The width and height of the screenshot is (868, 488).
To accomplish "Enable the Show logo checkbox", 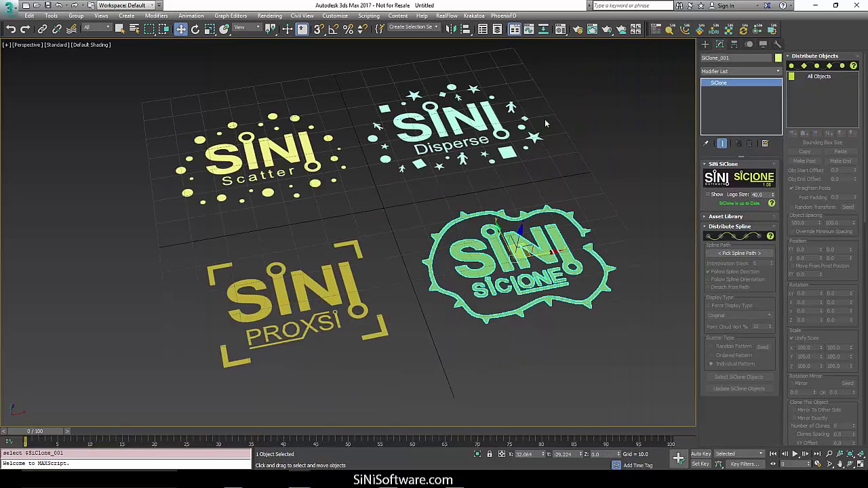I will pyautogui.click(x=707, y=195).
